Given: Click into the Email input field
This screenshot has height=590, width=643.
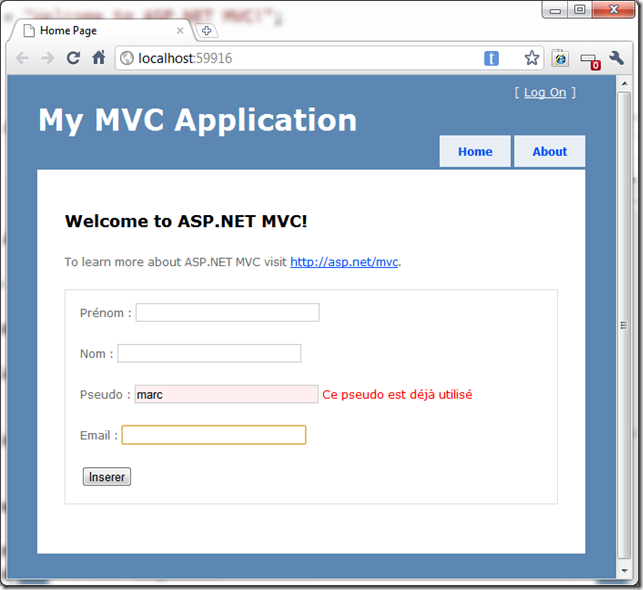Looking at the screenshot, I should [x=214, y=435].
